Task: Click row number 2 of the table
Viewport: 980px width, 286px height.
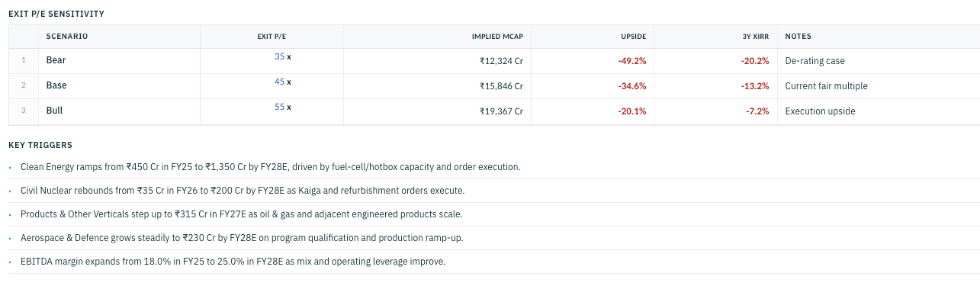Action: click(x=24, y=85)
